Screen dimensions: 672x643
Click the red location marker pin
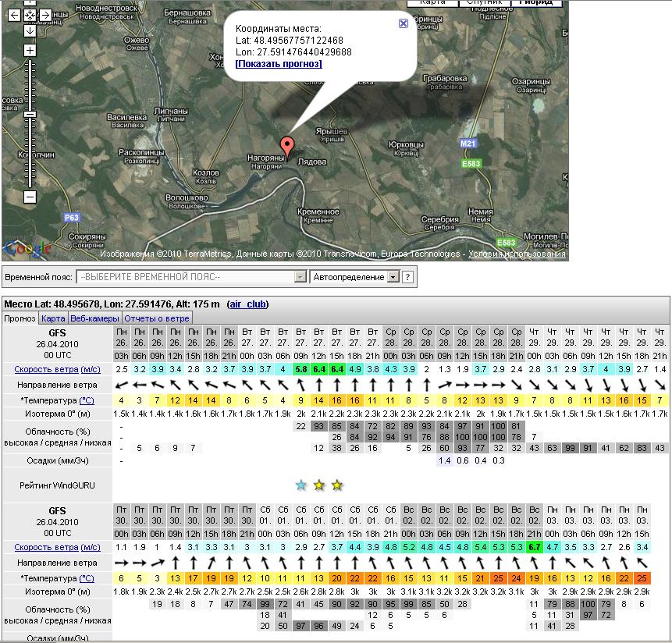[287, 146]
